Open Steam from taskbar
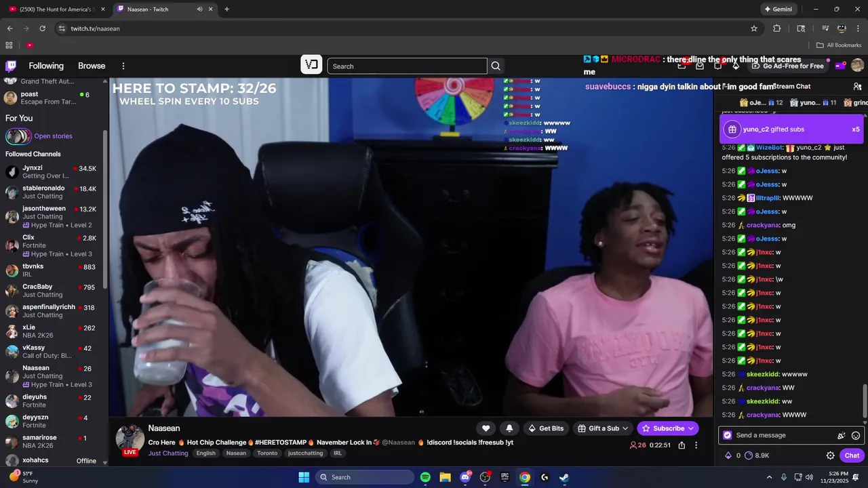The image size is (868, 488). [564, 477]
